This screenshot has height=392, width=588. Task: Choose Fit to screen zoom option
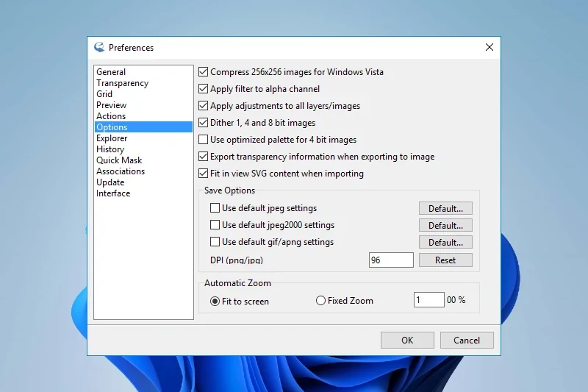[x=215, y=301]
